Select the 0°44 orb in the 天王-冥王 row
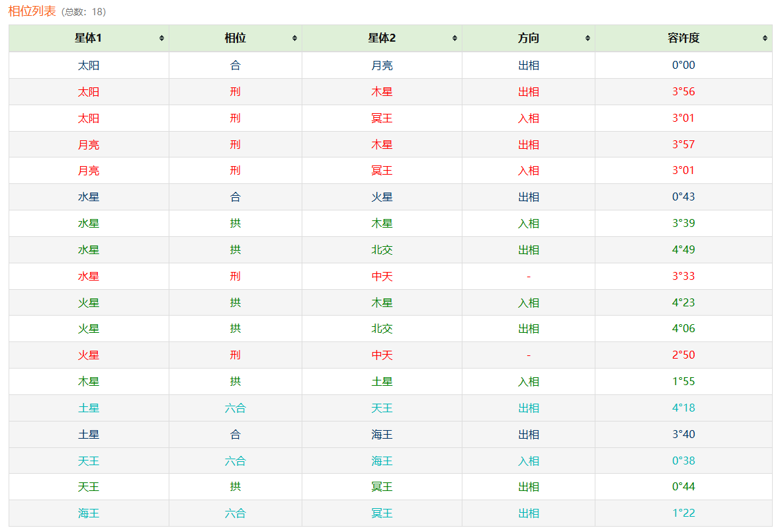This screenshot has height=532, width=778. (x=683, y=487)
